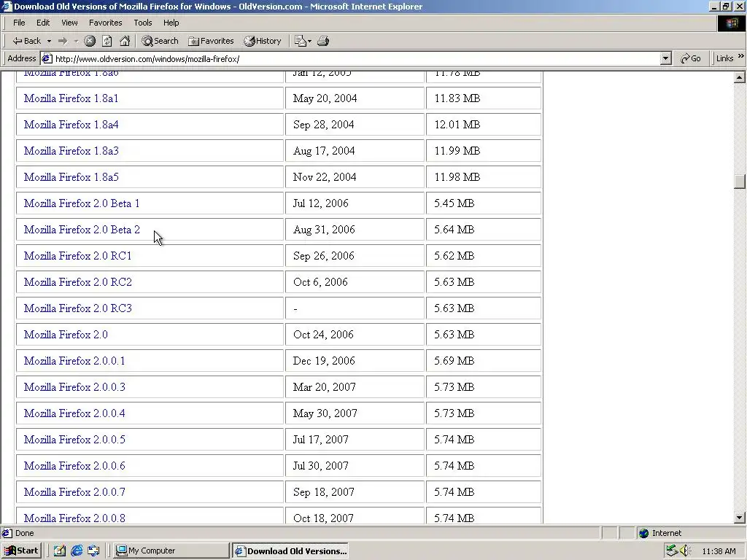The height and width of the screenshot is (560, 747).
Task: Go back with the Back button
Action: [x=27, y=41]
